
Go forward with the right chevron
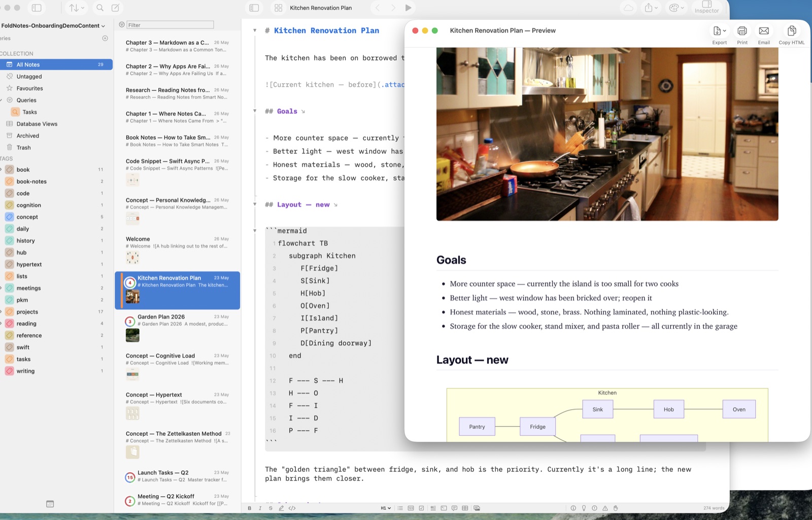coord(393,8)
